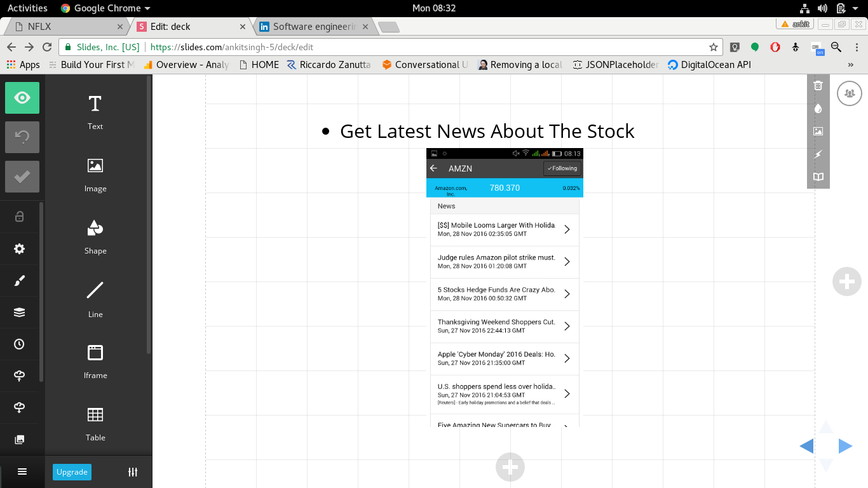Click the volume icon in top bar
Image resolution: width=868 pixels, height=488 pixels.
pos(822,8)
